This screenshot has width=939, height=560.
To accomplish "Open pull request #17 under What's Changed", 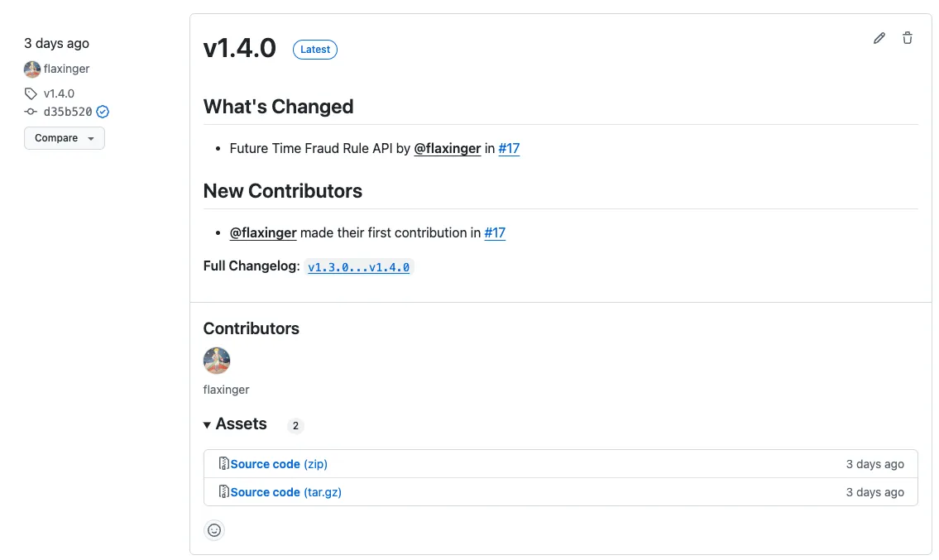I will [x=509, y=149].
